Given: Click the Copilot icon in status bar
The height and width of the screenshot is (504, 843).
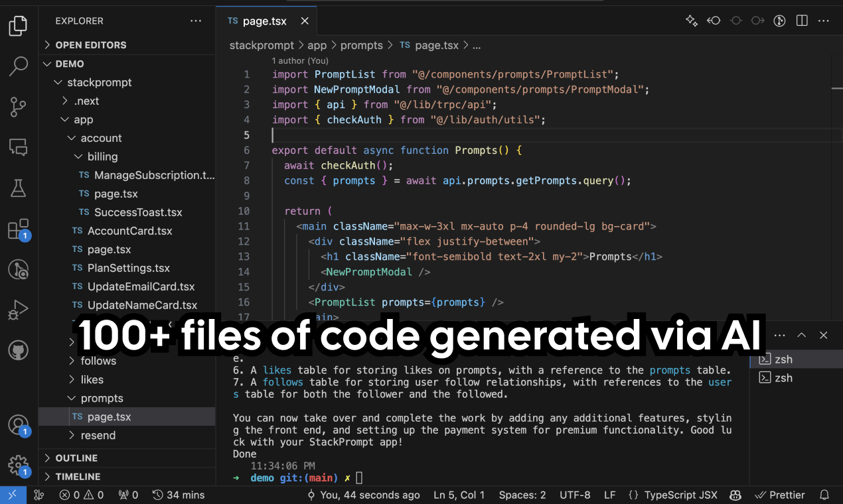Looking at the screenshot, I should [735, 495].
